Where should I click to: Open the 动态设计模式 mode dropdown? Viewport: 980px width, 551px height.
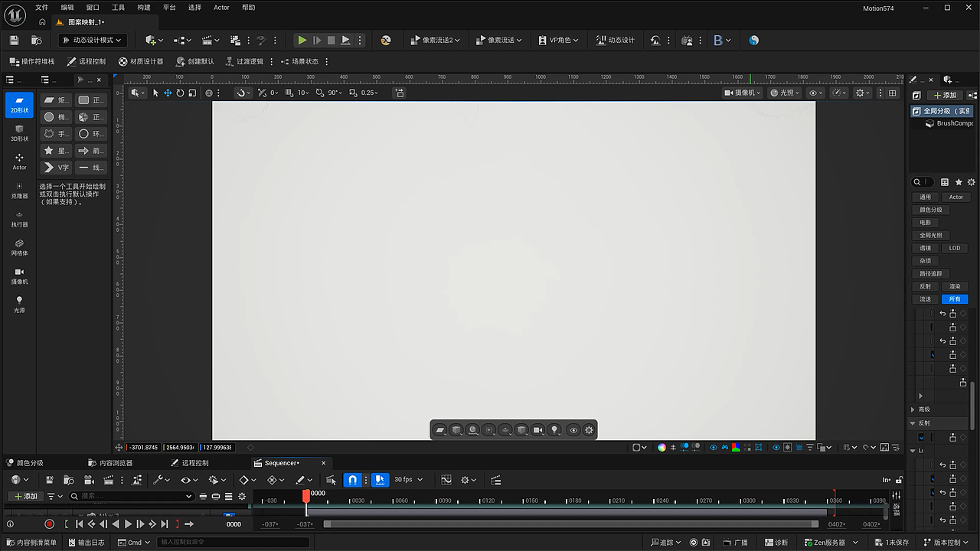(91, 40)
